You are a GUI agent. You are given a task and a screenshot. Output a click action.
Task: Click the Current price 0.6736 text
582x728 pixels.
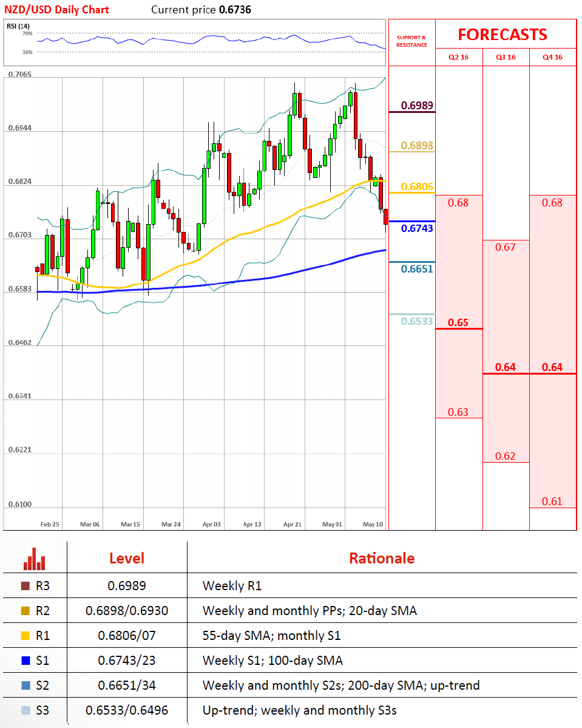pos(201,10)
